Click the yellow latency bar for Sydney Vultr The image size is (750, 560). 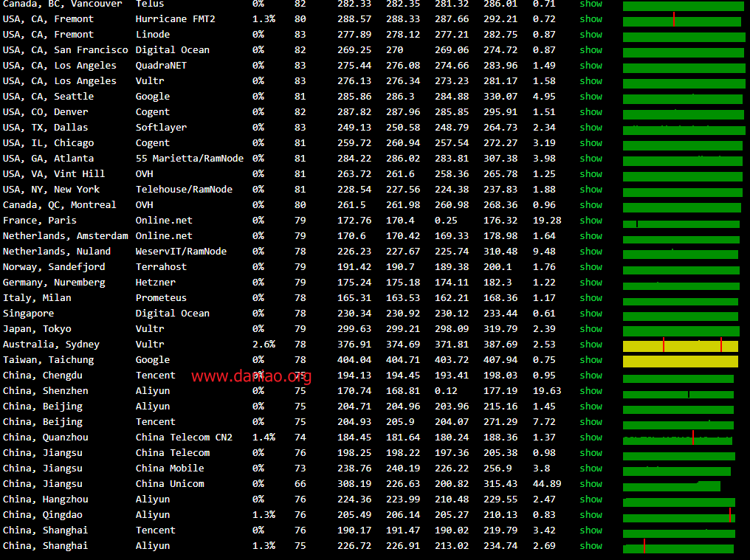pos(680,346)
